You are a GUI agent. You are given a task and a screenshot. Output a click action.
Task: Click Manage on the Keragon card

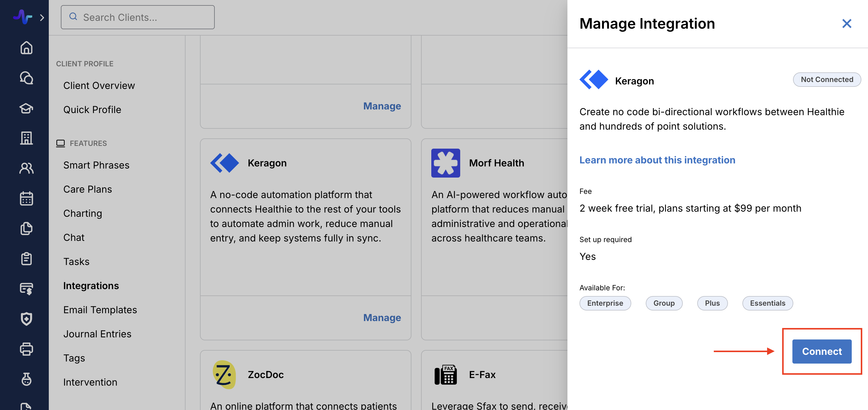[382, 317]
